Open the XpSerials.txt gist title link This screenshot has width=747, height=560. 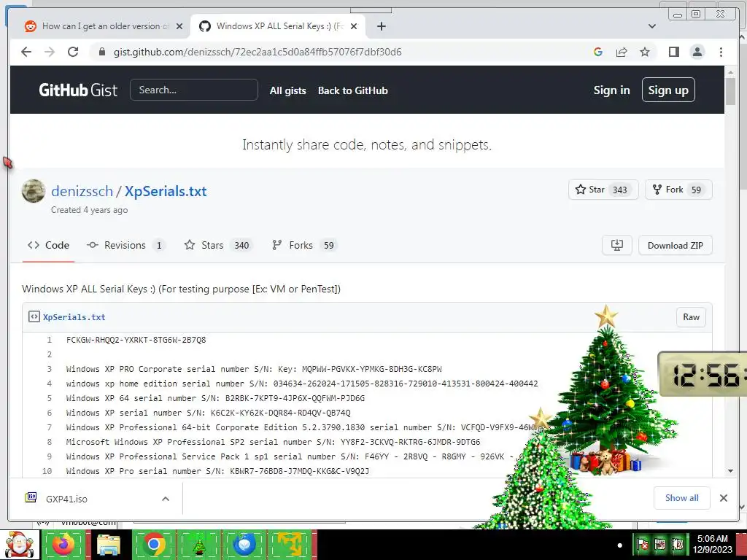coord(166,191)
